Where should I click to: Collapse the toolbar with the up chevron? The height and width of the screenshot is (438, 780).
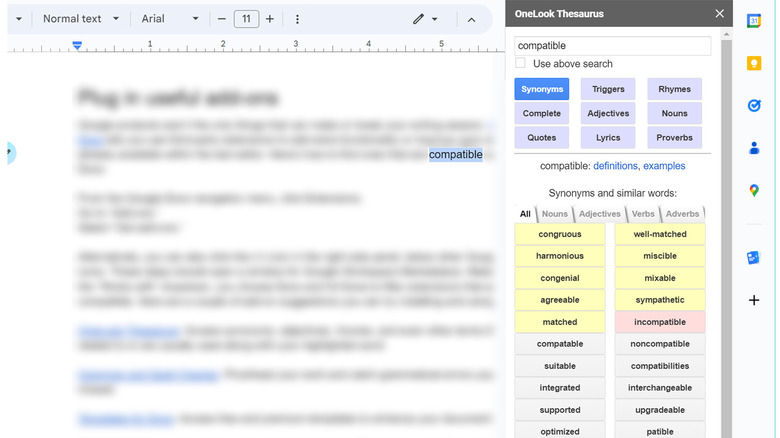tap(471, 19)
